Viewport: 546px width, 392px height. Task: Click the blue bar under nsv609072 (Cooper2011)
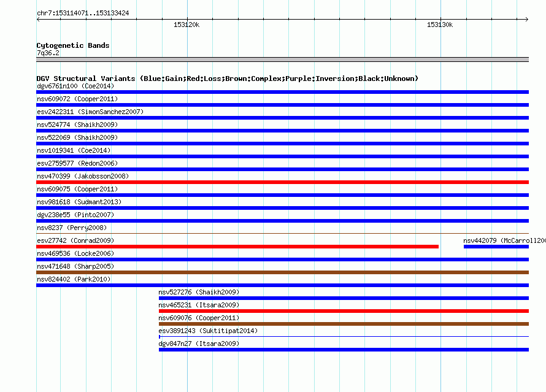tap(282, 105)
